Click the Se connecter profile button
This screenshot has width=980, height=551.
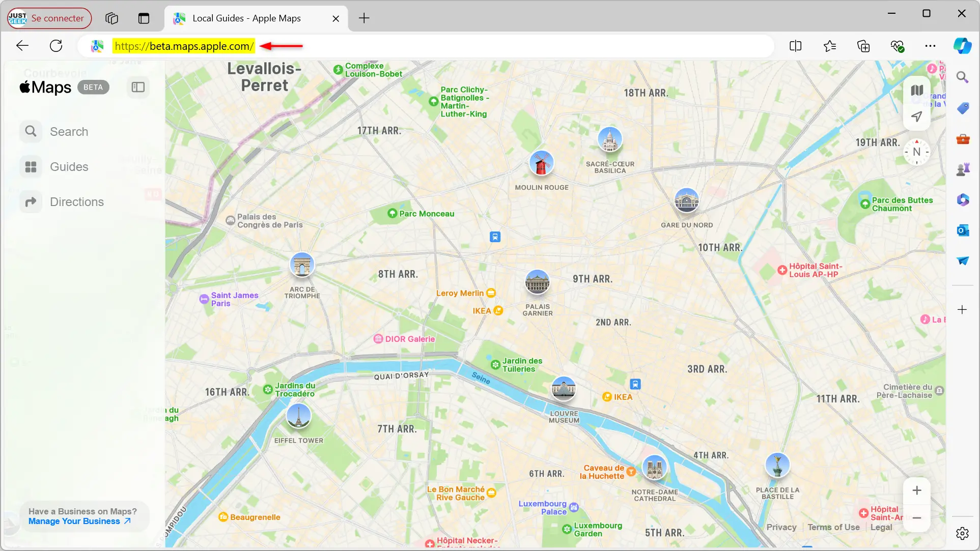(49, 18)
